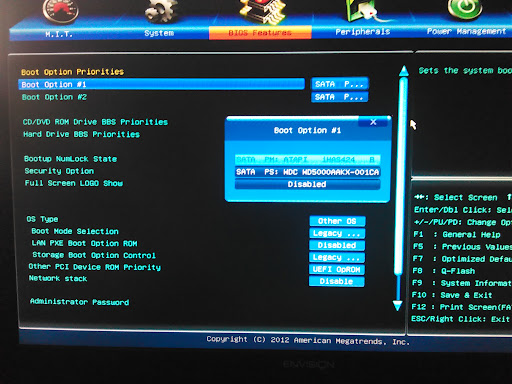Select the SATA PM ATAPI drive option
This screenshot has width=512, height=384.
(307, 160)
